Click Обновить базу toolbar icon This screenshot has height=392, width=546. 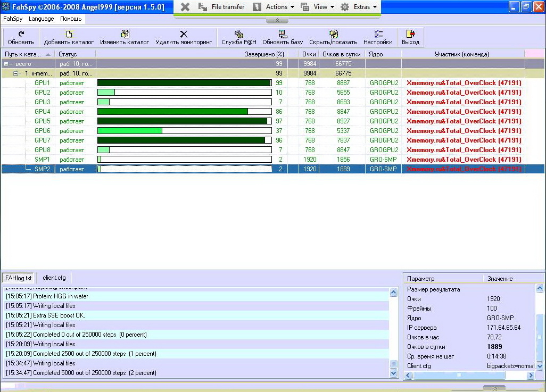(x=283, y=34)
